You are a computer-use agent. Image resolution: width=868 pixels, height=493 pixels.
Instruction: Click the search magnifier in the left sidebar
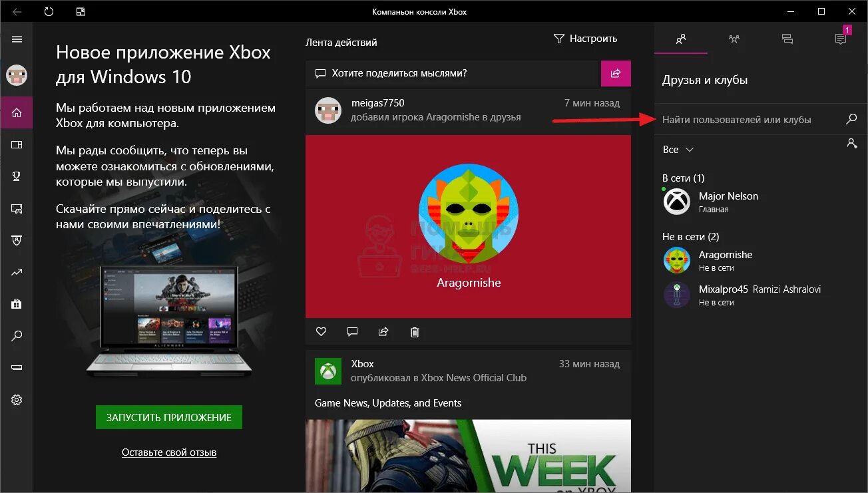[x=17, y=336]
